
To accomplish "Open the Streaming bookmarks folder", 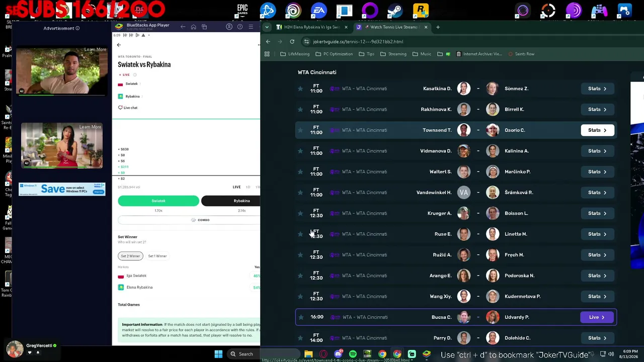I will pos(393,54).
